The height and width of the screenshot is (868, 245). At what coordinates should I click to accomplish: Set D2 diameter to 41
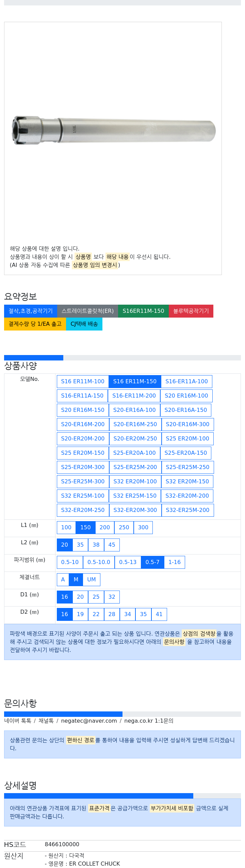[159, 614]
